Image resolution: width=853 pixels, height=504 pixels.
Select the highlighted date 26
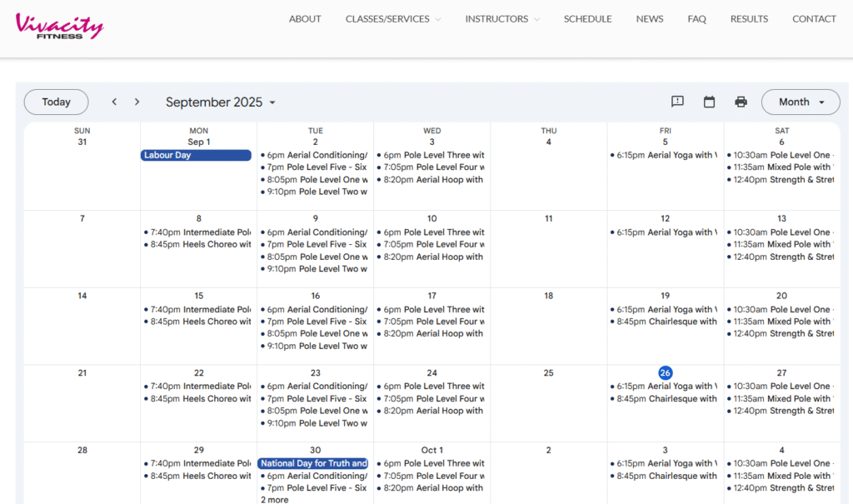coord(665,372)
